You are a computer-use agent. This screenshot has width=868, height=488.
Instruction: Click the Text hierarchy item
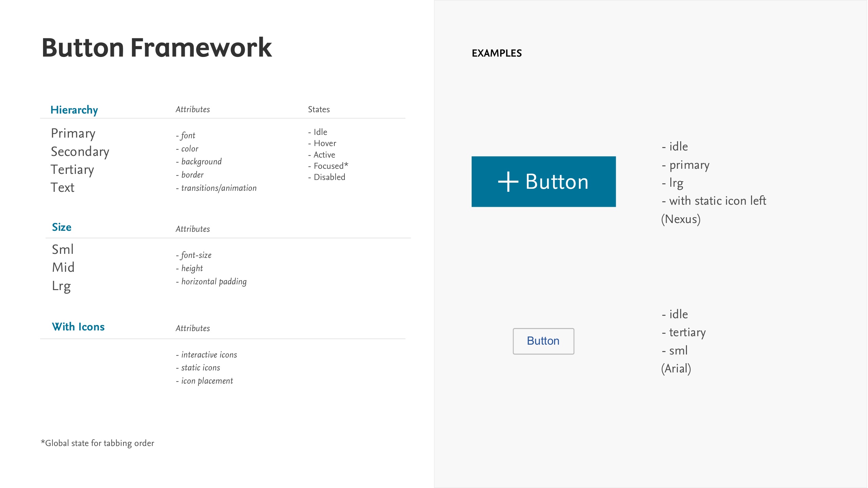62,187
